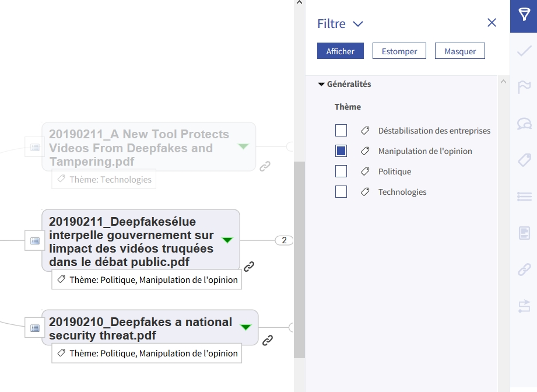Open dropdown arrow on national security threat topic

[246, 327]
